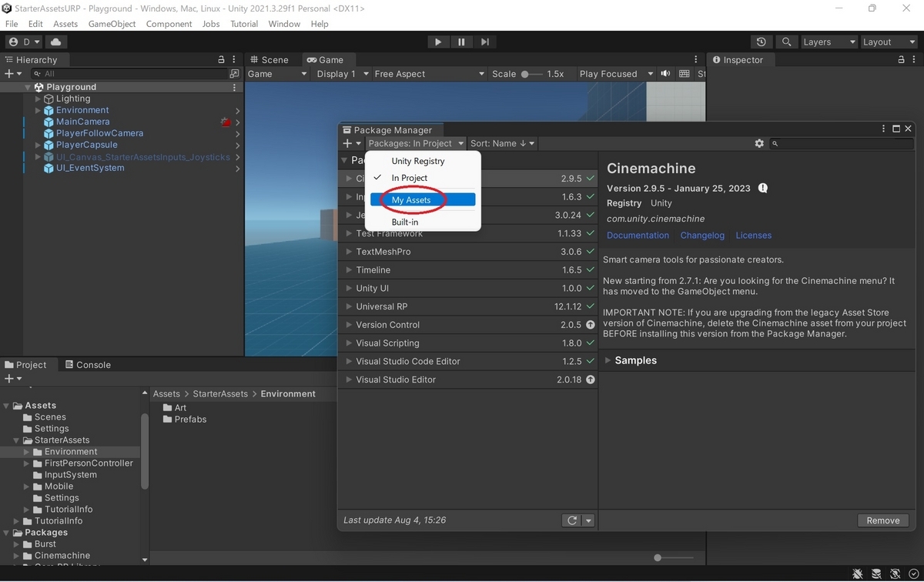This screenshot has height=582, width=924.
Task: Open the Component menu
Action: [x=169, y=24]
